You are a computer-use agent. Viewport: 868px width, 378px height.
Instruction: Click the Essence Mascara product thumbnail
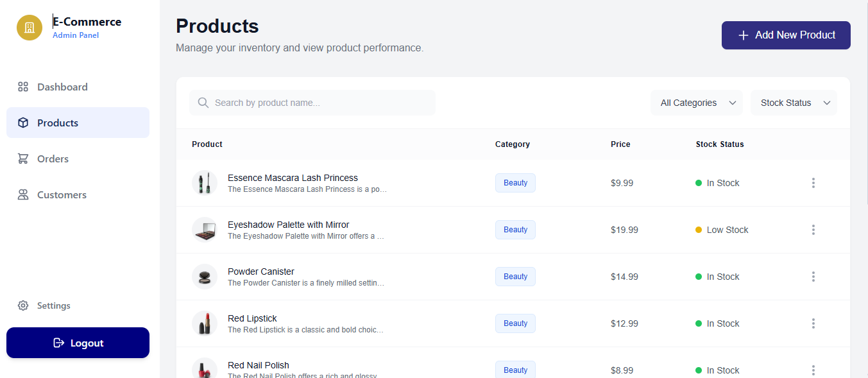[205, 183]
